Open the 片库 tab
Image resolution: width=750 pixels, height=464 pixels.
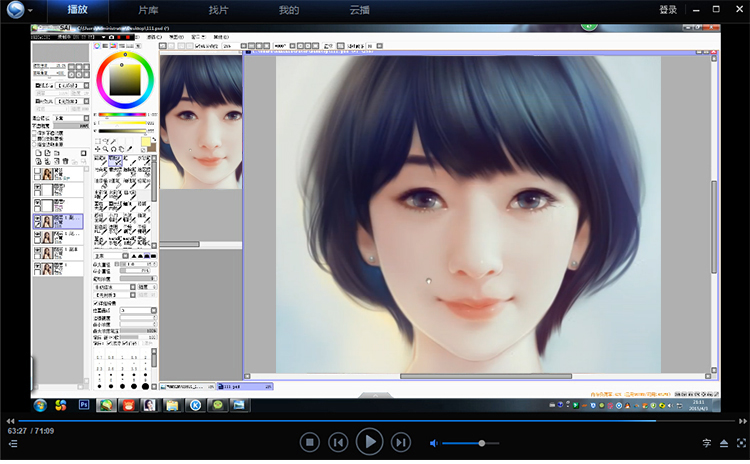coord(148,10)
